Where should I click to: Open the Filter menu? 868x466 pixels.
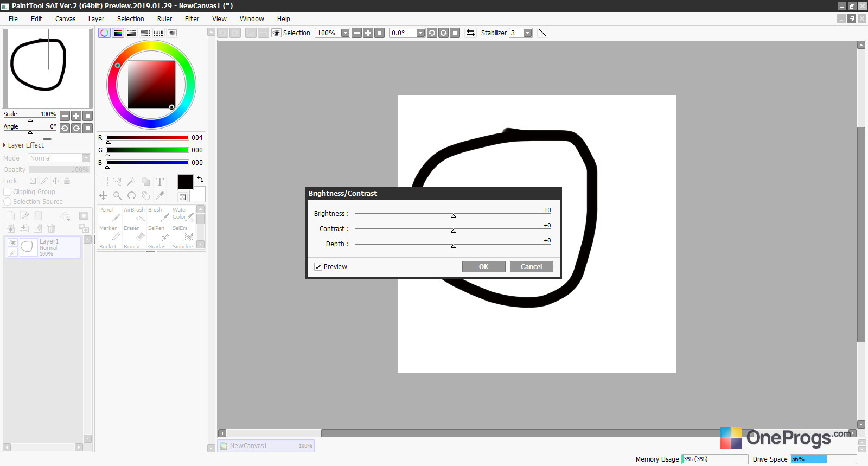(192, 19)
